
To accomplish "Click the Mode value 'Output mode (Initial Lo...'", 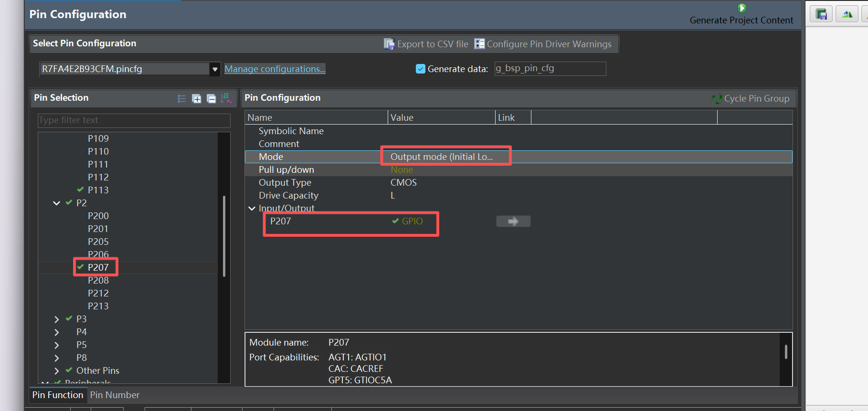I will pyautogui.click(x=442, y=157).
